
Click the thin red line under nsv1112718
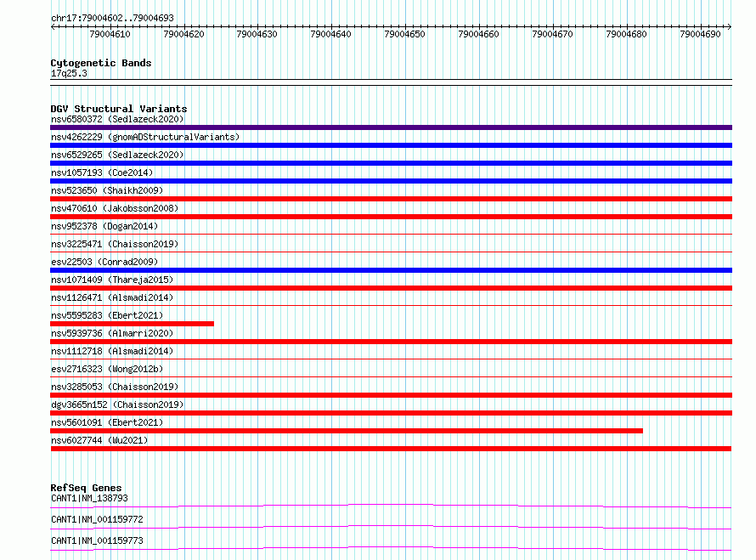391,359
